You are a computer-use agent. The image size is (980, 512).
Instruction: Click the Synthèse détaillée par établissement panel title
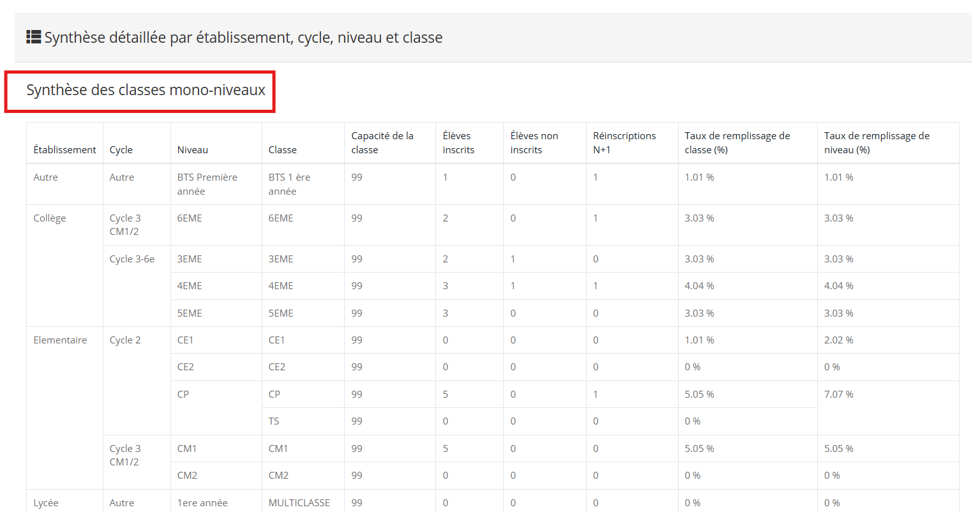point(243,38)
